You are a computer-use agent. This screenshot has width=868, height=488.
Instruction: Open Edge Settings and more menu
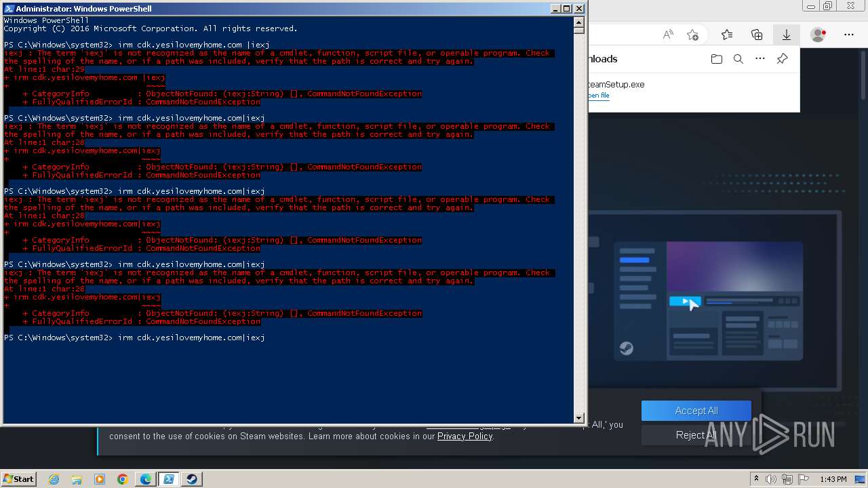click(849, 35)
